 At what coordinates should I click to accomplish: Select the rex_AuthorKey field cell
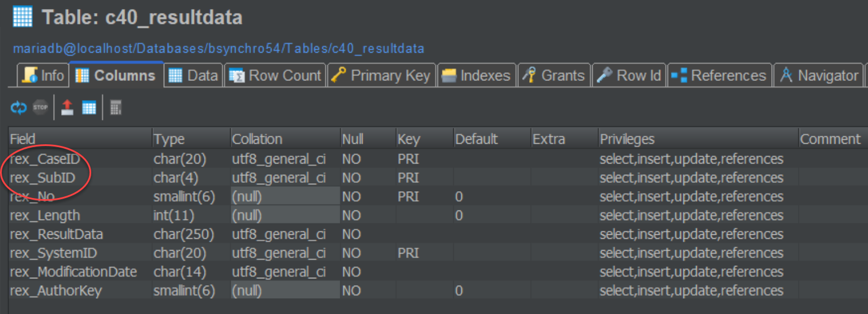pos(80,291)
